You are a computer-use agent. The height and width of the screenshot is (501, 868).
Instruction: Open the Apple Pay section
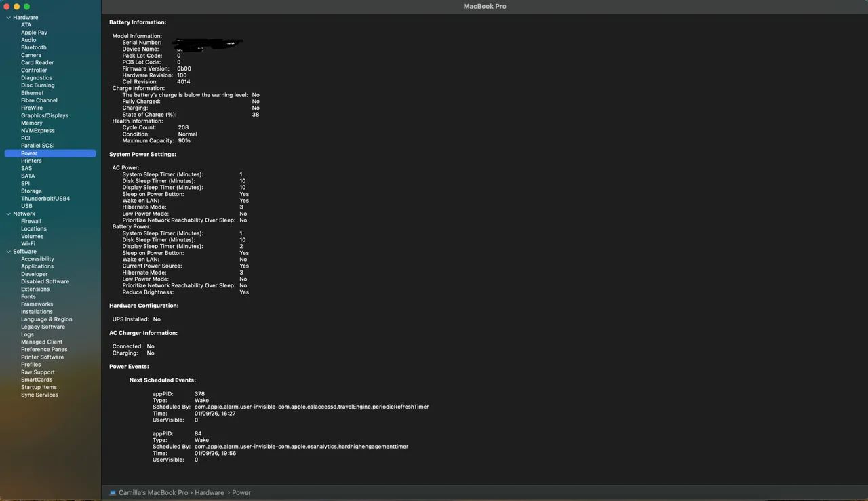tap(34, 33)
